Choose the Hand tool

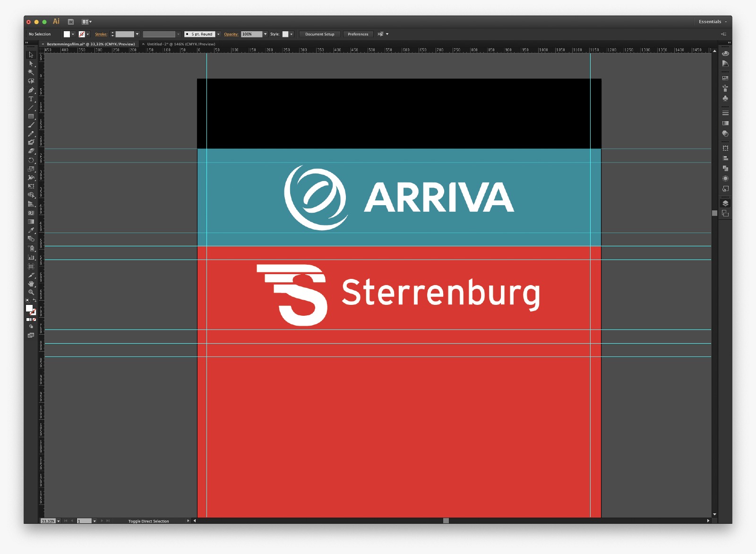coord(31,284)
